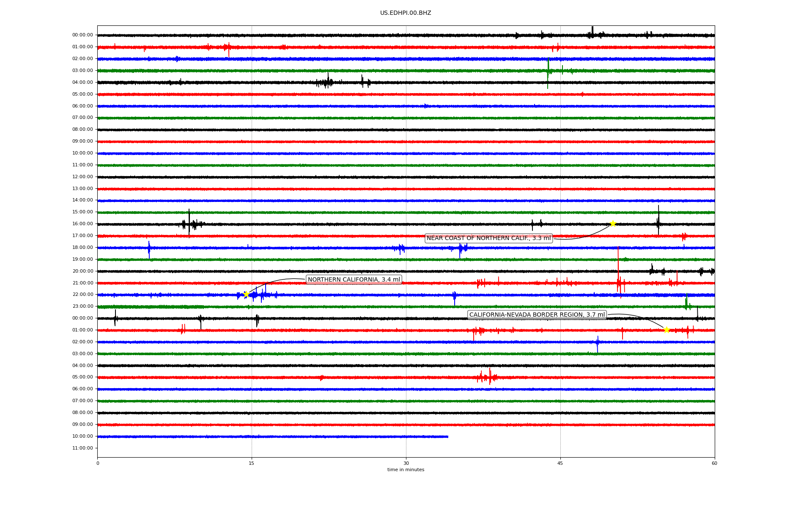Select the CALIFORNIA-NEVADA BORDER REGION, 3.7 ml label

coord(537,315)
